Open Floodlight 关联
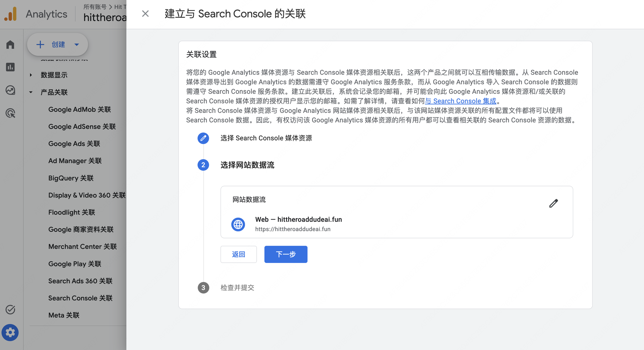644x350 pixels. pos(71,212)
